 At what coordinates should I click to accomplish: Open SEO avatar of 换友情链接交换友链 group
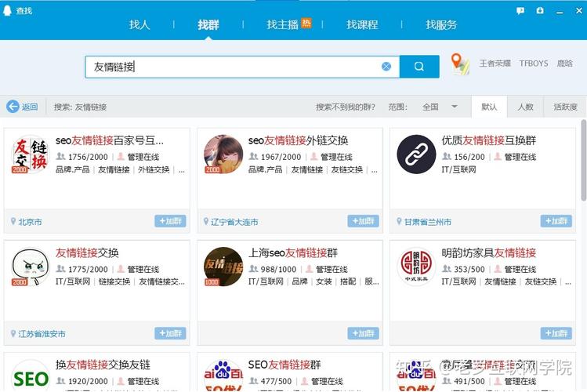(31, 376)
